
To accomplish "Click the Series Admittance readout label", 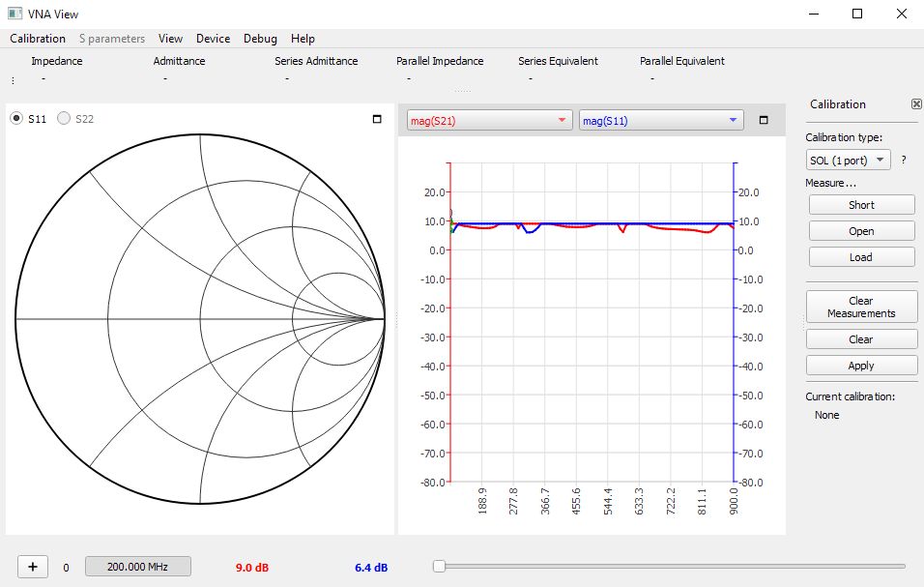I will pos(316,61).
